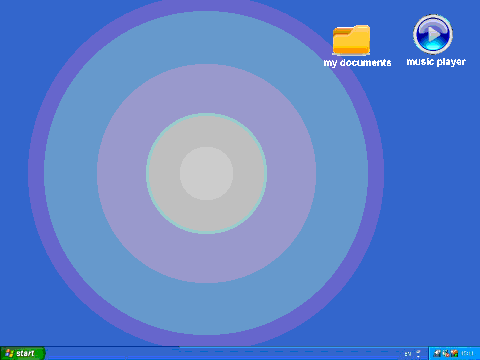Click the taskbar clock
Screen dimensions: 480x360
[467, 353]
